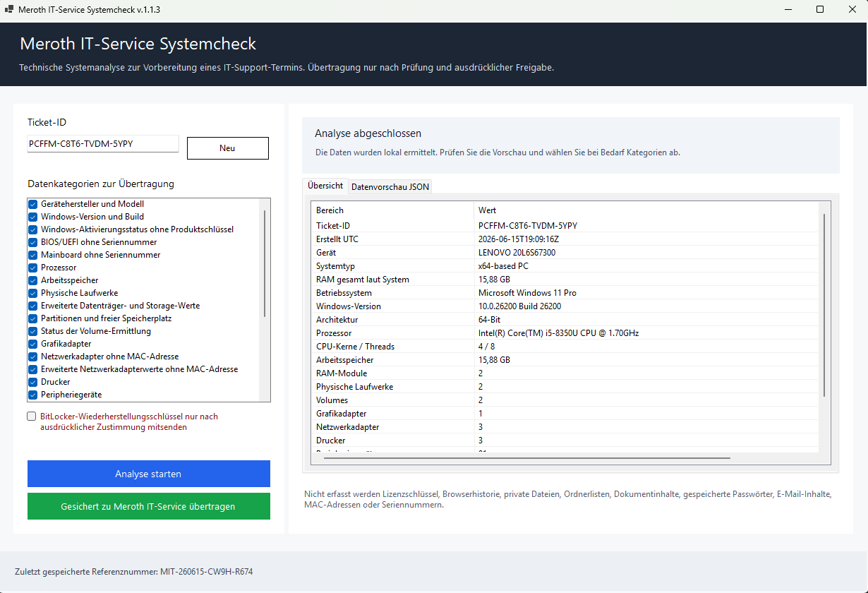Enable BitLocker-Wiederherstellungsschlüssel mitsenden checkbox
This screenshot has height=593, width=868.
[x=32, y=417]
